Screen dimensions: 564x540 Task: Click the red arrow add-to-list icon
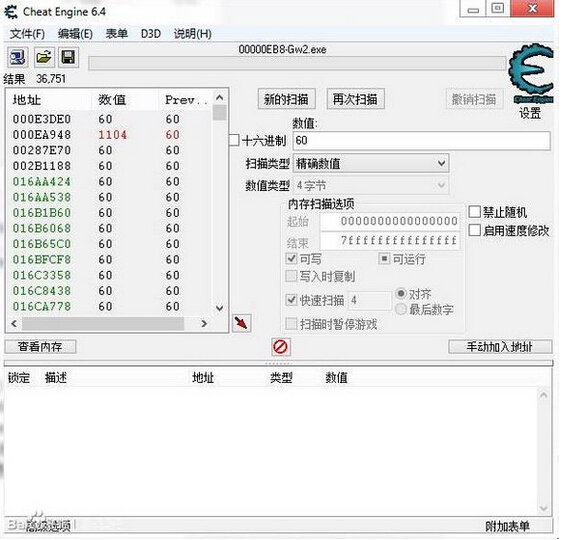point(241,323)
